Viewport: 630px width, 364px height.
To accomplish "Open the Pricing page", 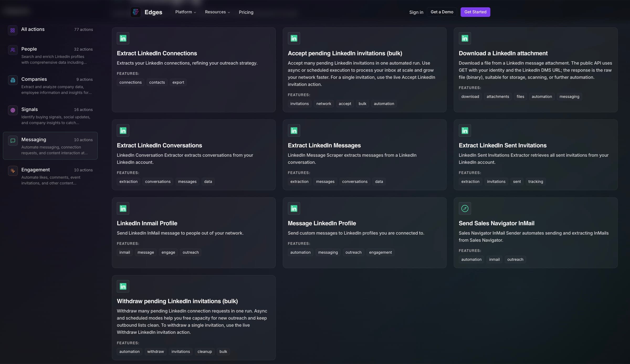I will click(x=246, y=12).
